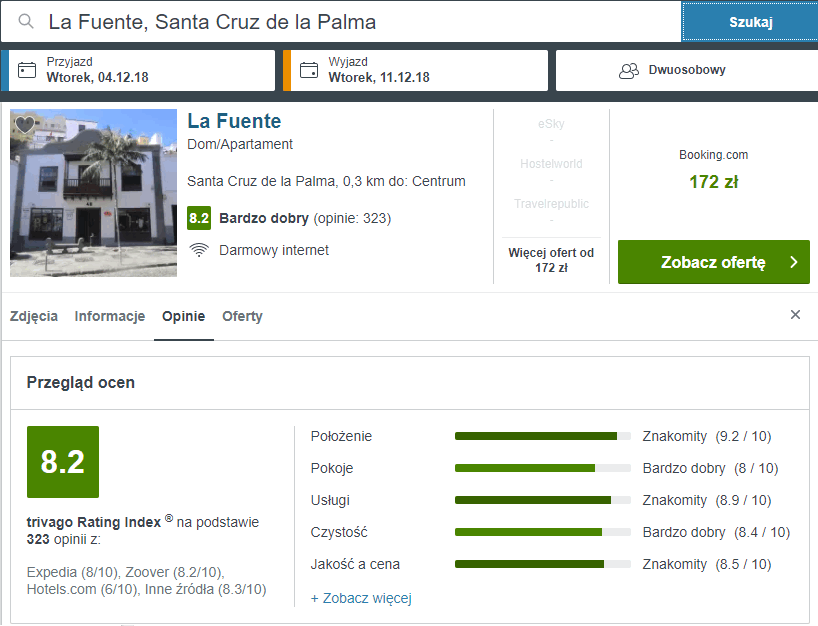This screenshot has width=818, height=626.
Task: Click the Położenie rating bar
Action: [542, 436]
